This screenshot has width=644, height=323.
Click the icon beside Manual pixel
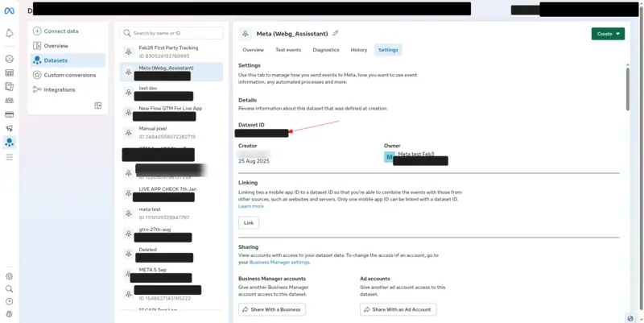click(129, 133)
